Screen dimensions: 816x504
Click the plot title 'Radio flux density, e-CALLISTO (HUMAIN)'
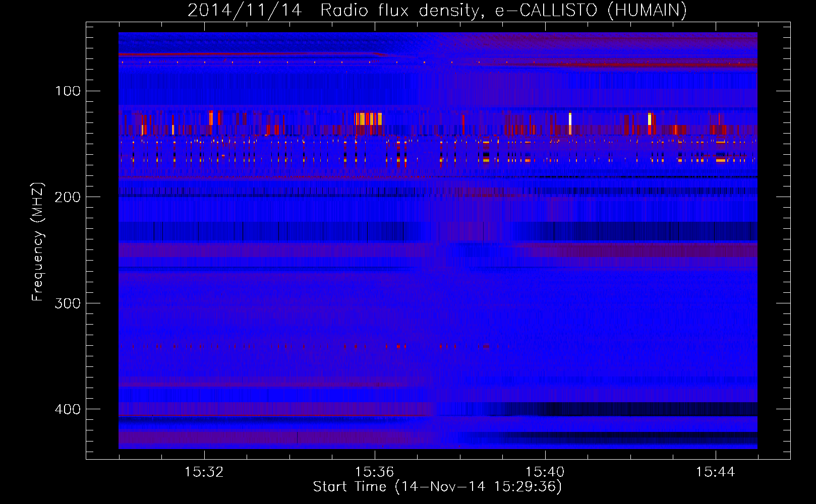pyautogui.click(x=503, y=11)
